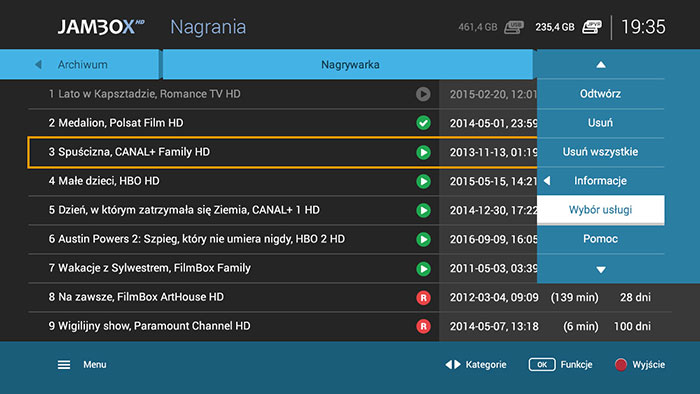Click the 19:35 clock
Screen dimensions: 700x394
coord(643,27)
